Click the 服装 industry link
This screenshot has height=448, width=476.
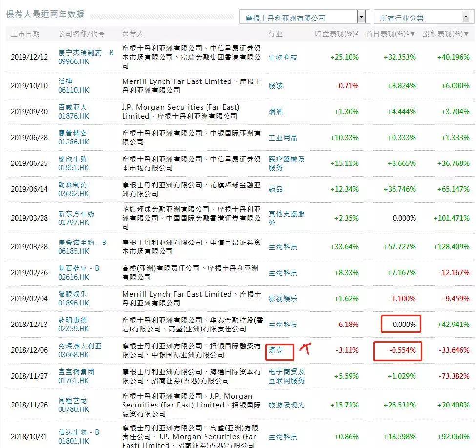tap(275, 86)
